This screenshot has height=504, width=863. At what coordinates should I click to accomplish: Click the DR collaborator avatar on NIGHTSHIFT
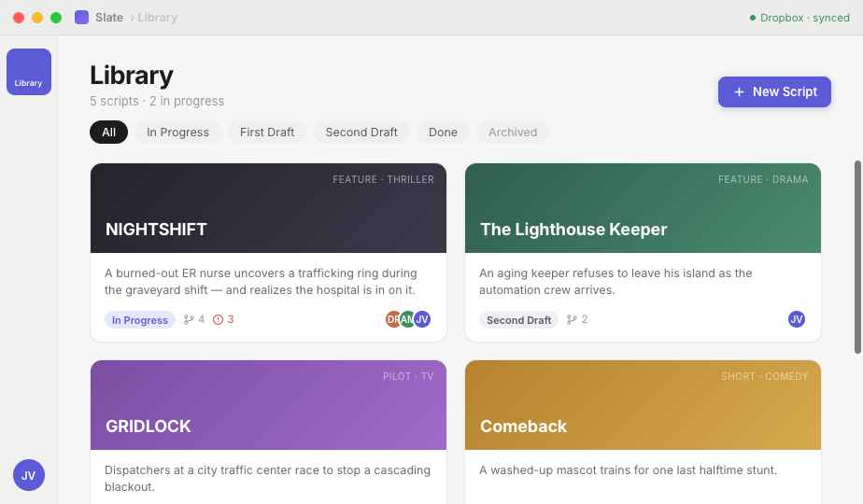(393, 319)
